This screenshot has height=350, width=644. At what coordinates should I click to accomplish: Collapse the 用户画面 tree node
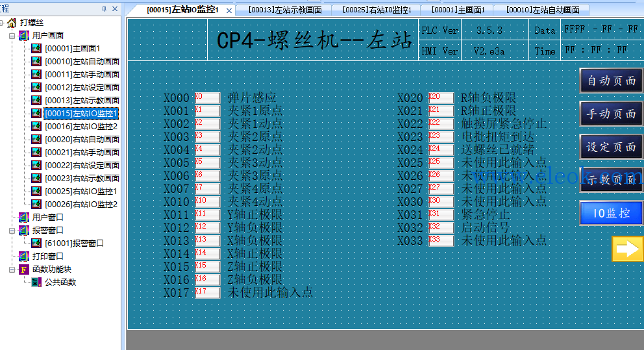point(12,36)
